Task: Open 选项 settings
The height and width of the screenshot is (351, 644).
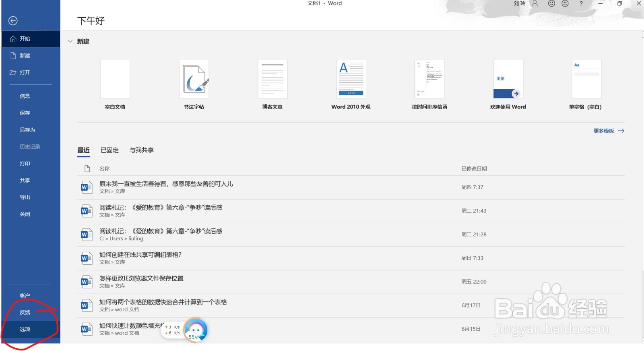Action: tap(31, 329)
